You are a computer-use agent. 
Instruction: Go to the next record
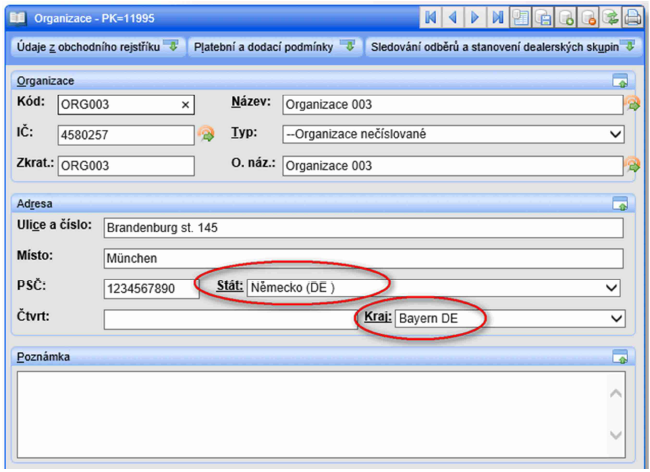pos(475,17)
